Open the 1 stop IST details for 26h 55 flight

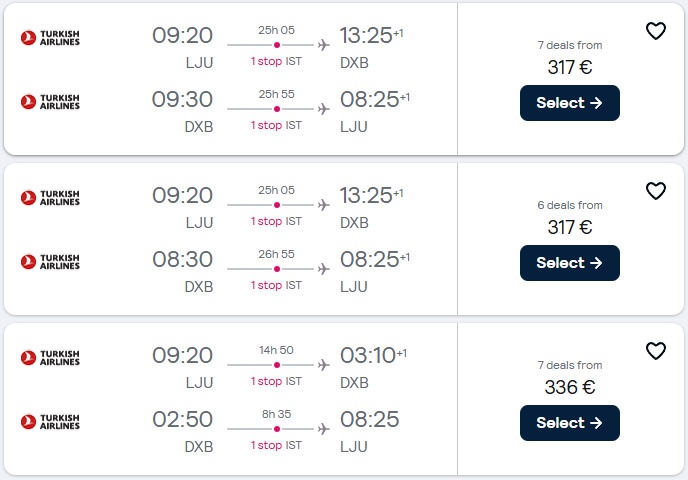(276, 285)
